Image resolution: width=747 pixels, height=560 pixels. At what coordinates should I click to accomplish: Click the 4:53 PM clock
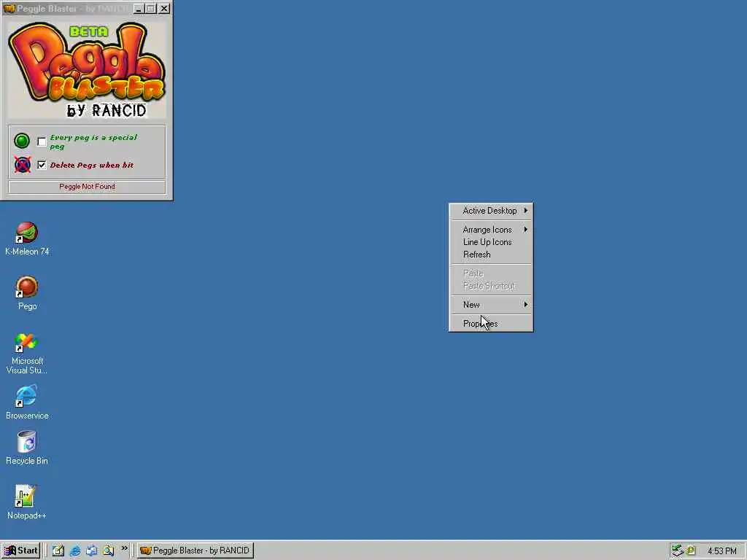coord(721,551)
